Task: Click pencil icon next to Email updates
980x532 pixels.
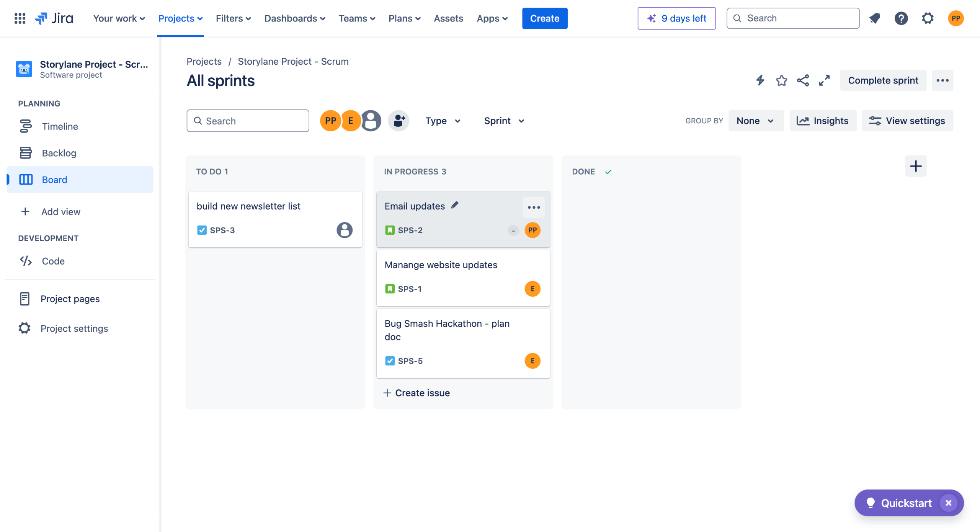Action: [x=455, y=206]
